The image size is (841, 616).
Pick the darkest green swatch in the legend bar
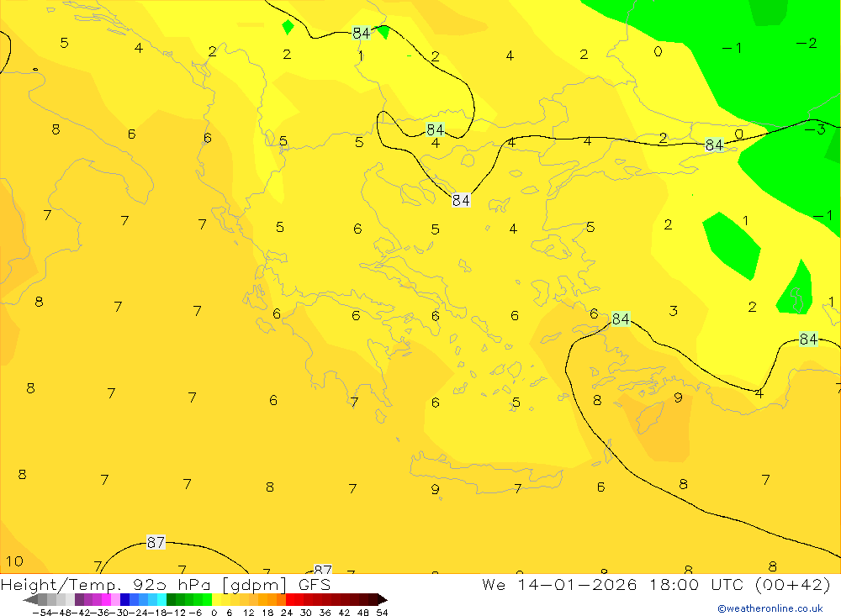point(170,599)
